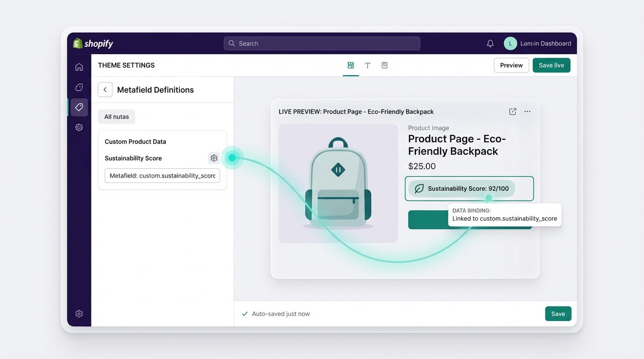Click the notification bell icon
The image size is (644, 359).
click(490, 43)
